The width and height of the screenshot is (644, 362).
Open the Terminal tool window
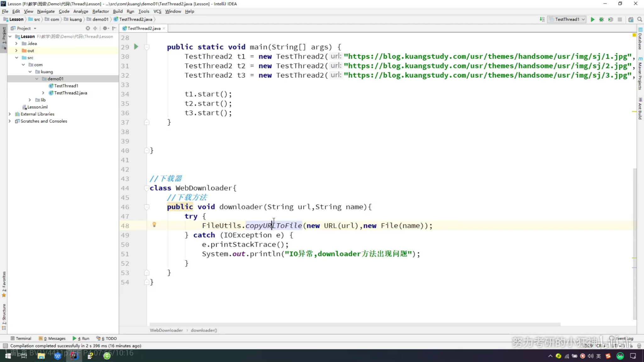(x=21, y=338)
